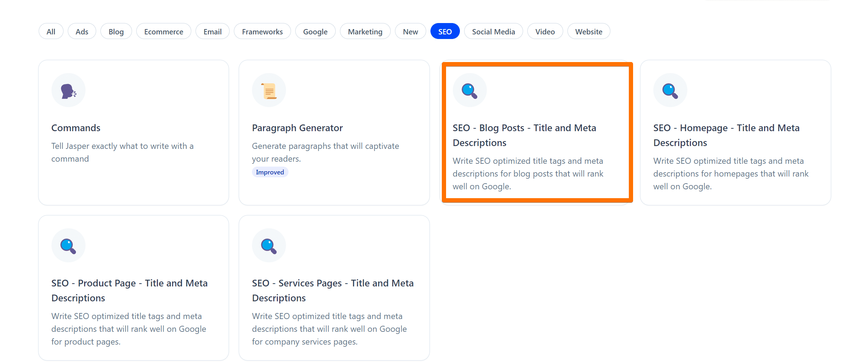Open SEO Services Pages Title and Meta Descriptions
Viewport: 868px width, 363px height.
pyautogui.click(x=333, y=290)
